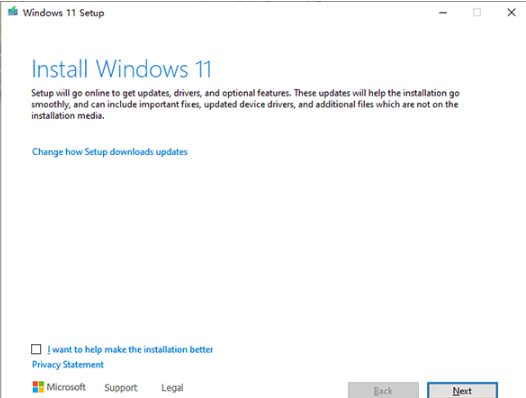
Task: Minimize the Windows 11 Setup window
Action: coord(443,13)
